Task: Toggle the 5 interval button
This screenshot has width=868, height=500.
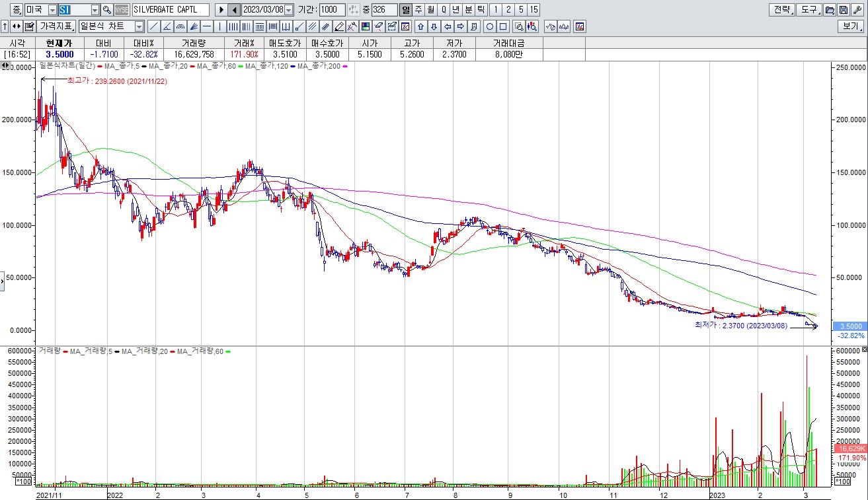Action: (521, 10)
